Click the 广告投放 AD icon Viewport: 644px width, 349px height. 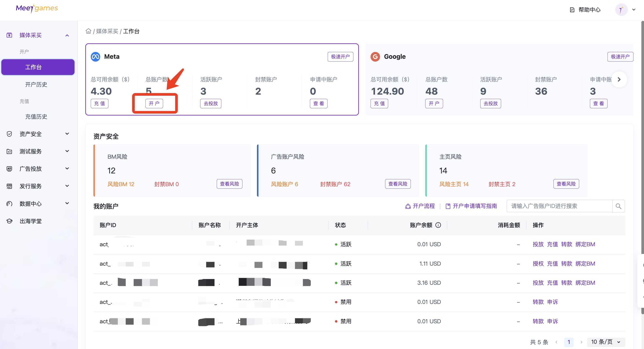(x=9, y=169)
